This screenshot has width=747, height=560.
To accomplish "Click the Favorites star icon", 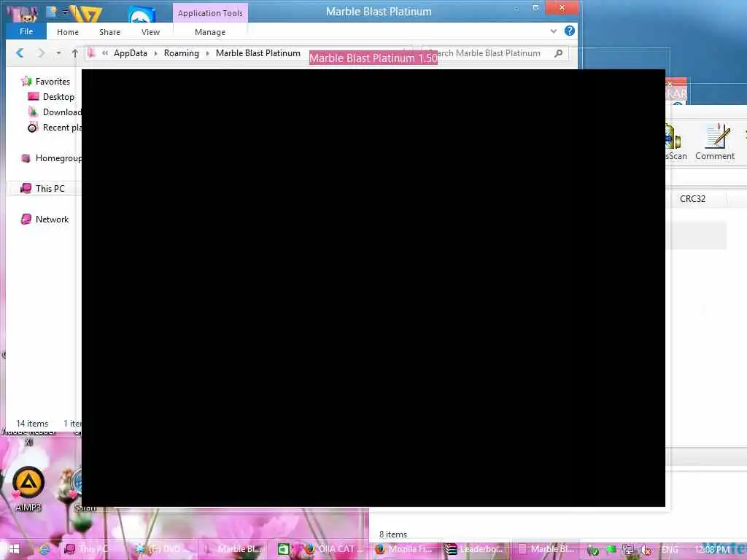I will 26,82.
